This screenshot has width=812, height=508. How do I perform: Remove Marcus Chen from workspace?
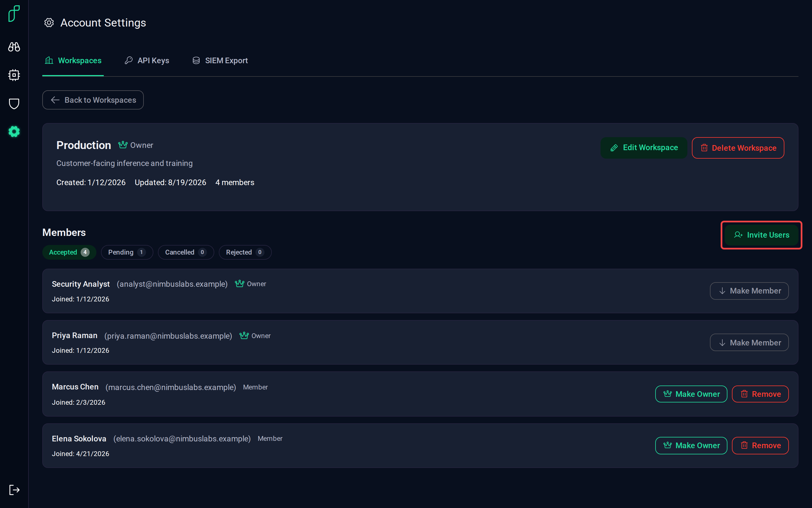tap(760, 394)
